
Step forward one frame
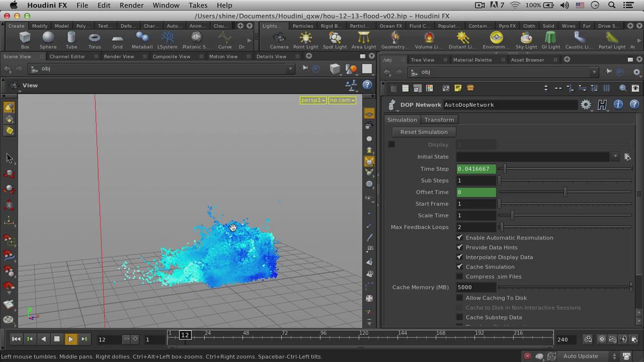[x=84, y=339]
